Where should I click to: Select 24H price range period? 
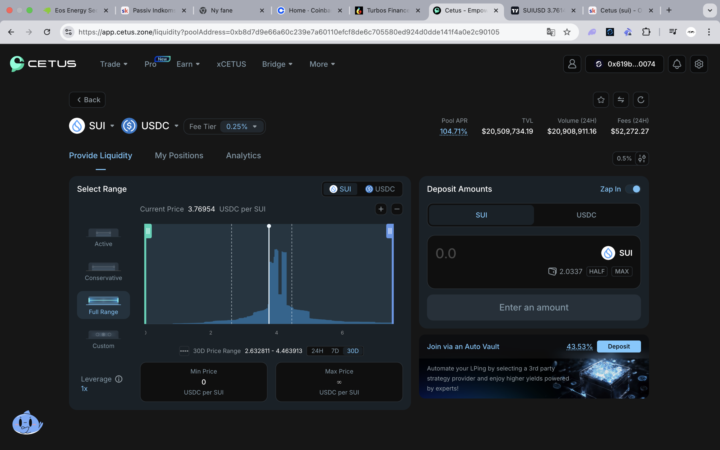point(317,351)
